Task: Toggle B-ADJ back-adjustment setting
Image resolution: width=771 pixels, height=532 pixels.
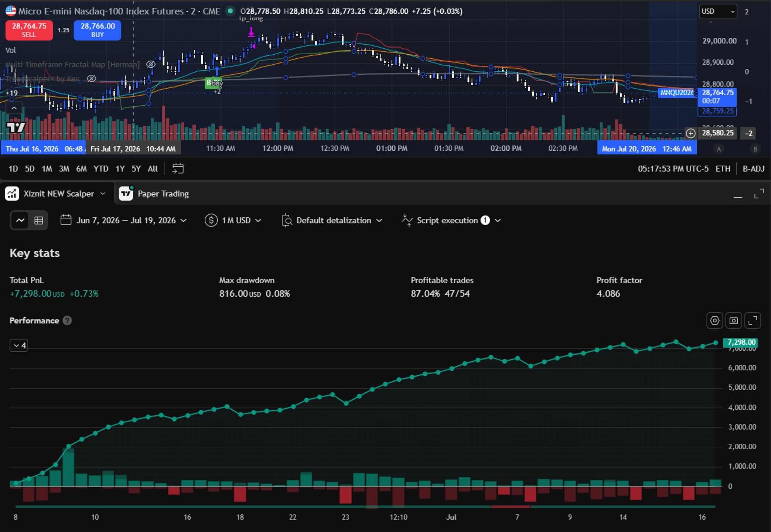Action: [x=753, y=169]
